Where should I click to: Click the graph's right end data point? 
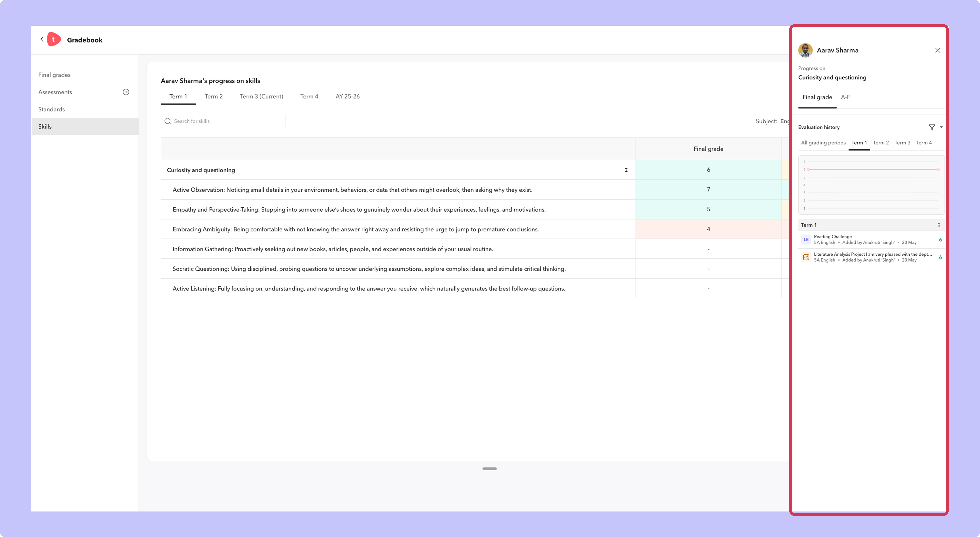click(x=939, y=169)
